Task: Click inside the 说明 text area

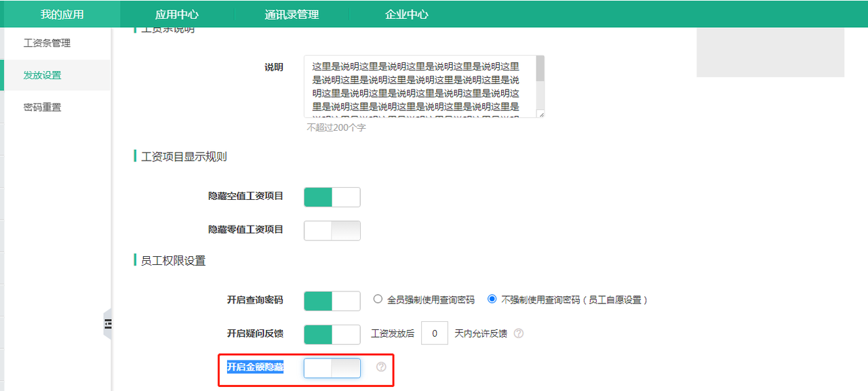Action: [420, 86]
